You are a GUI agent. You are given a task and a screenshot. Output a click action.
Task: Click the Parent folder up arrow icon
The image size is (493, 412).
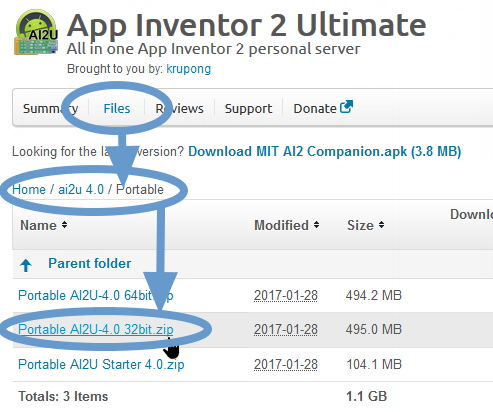[26, 265]
